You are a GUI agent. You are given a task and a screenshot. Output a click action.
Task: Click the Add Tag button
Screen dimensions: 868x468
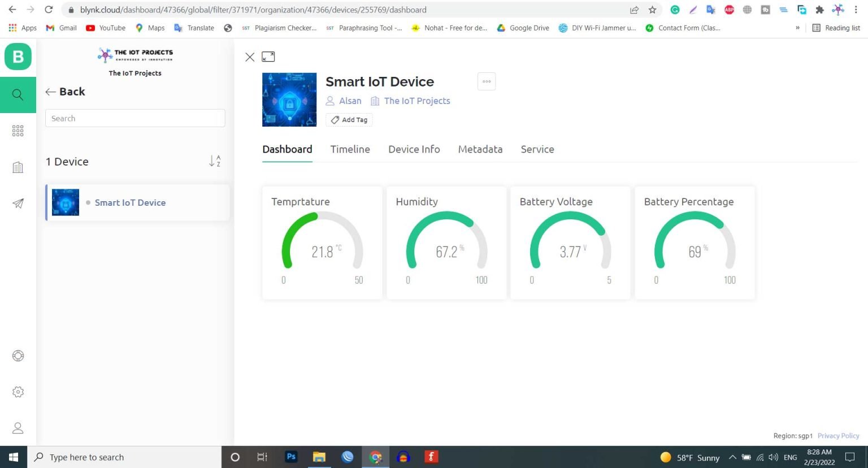click(349, 119)
